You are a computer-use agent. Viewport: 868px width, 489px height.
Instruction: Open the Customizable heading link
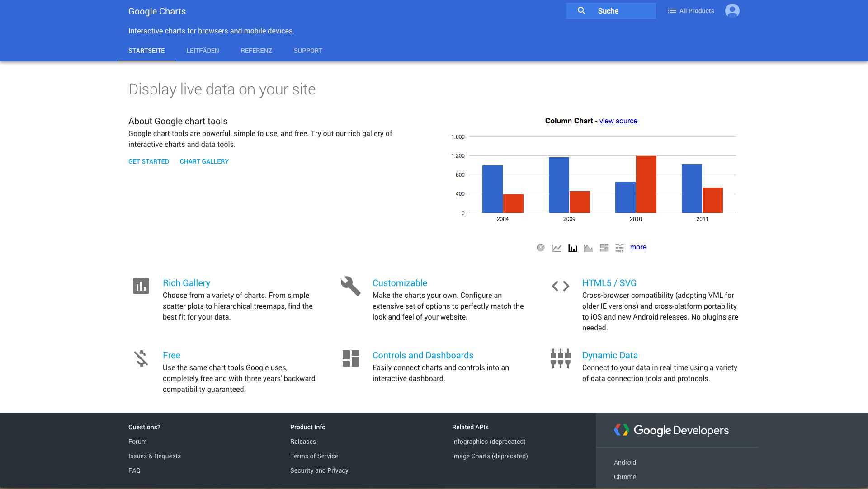coord(400,283)
